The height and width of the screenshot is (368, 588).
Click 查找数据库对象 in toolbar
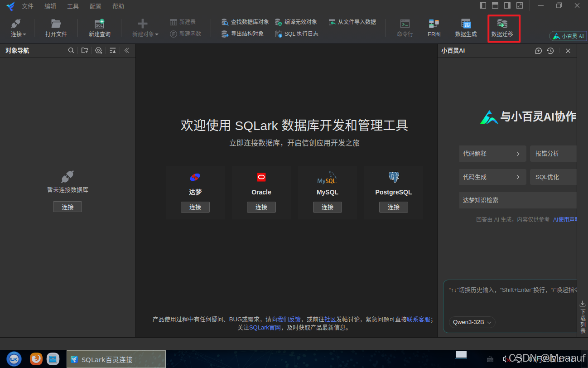(245, 22)
